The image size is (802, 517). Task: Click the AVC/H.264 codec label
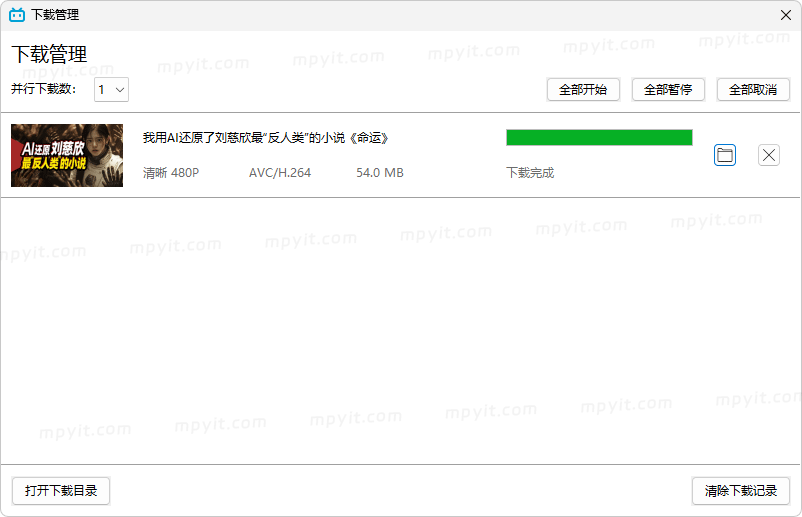coord(280,173)
